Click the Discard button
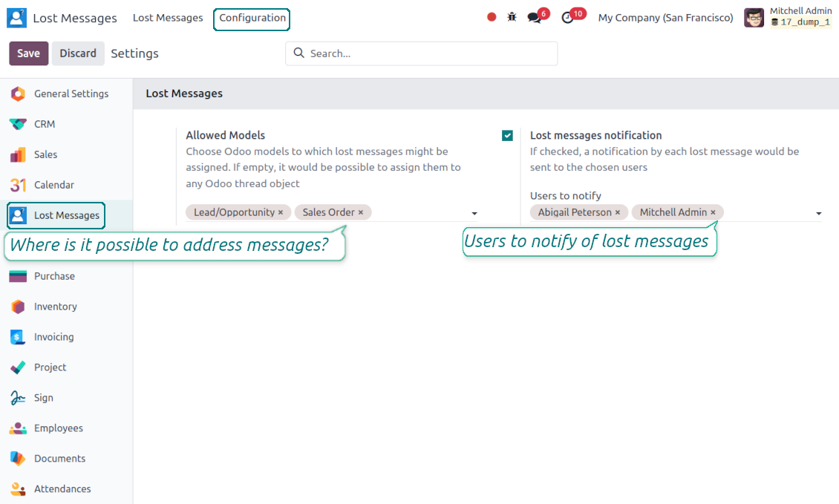 coord(78,53)
